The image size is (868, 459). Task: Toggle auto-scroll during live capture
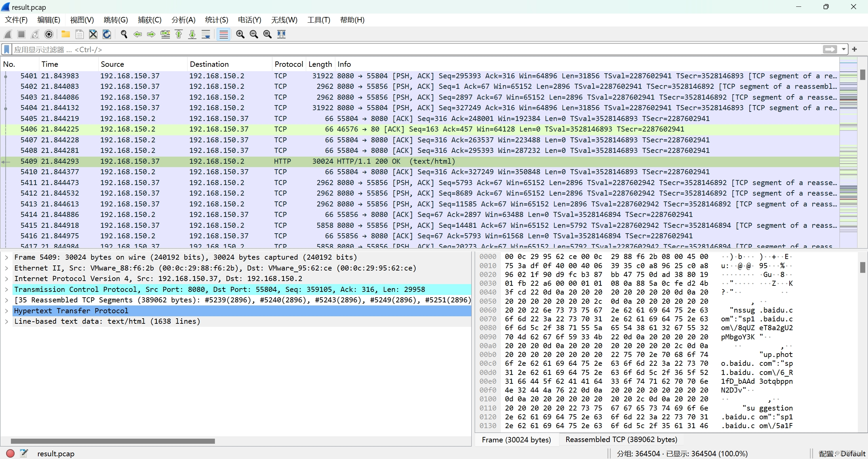[206, 34]
